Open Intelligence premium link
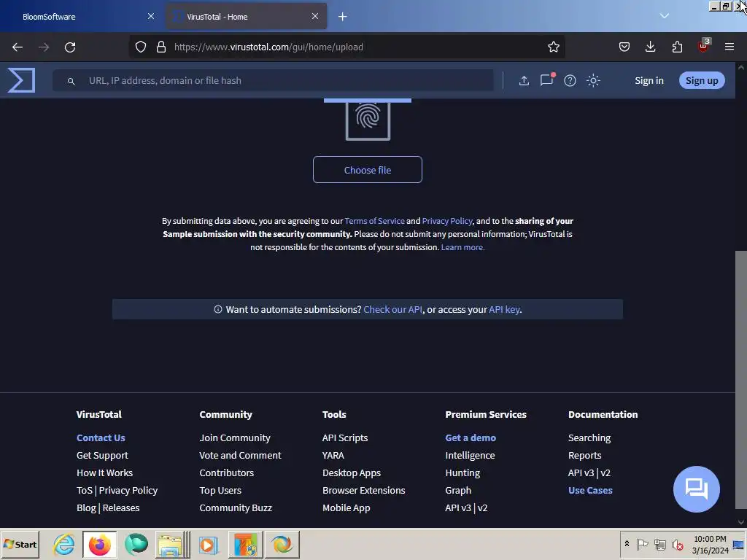Screen dimensions: 747x560 (x=470, y=455)
